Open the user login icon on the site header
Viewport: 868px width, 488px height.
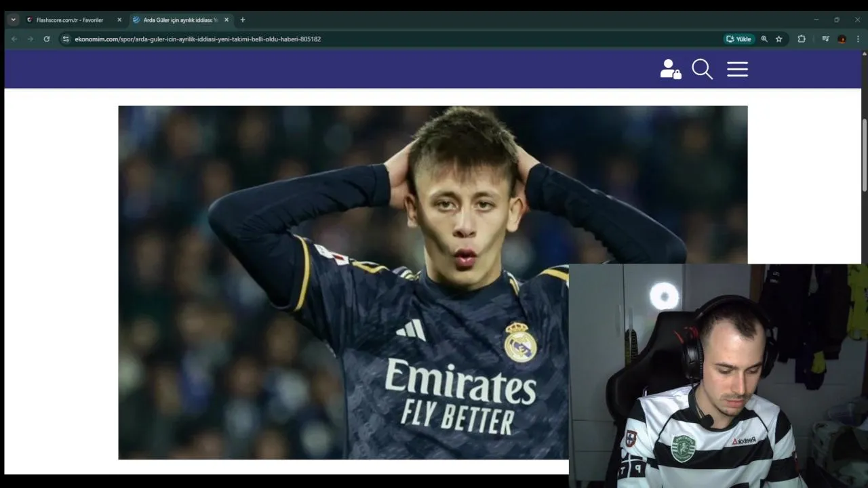click(x=671, y=69)
